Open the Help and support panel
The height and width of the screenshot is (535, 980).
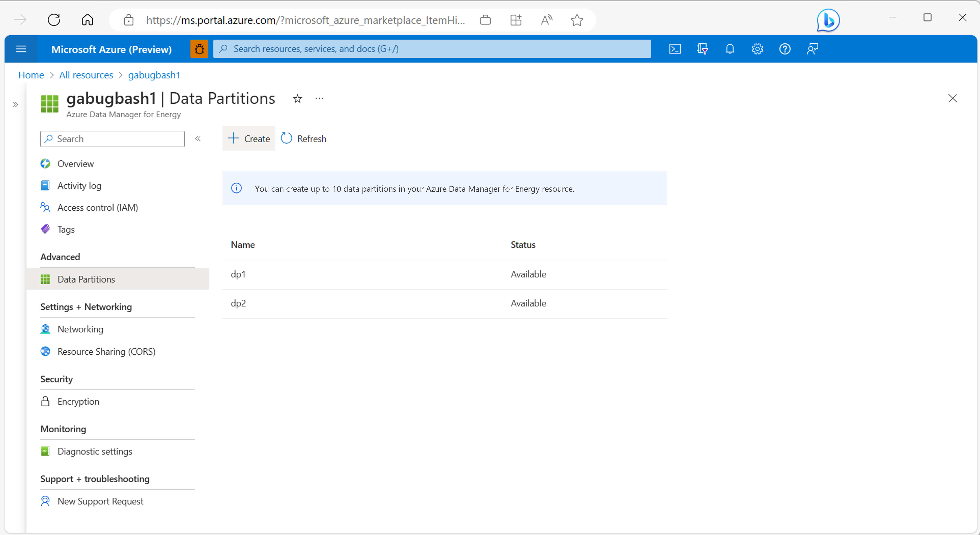point(784,49)
